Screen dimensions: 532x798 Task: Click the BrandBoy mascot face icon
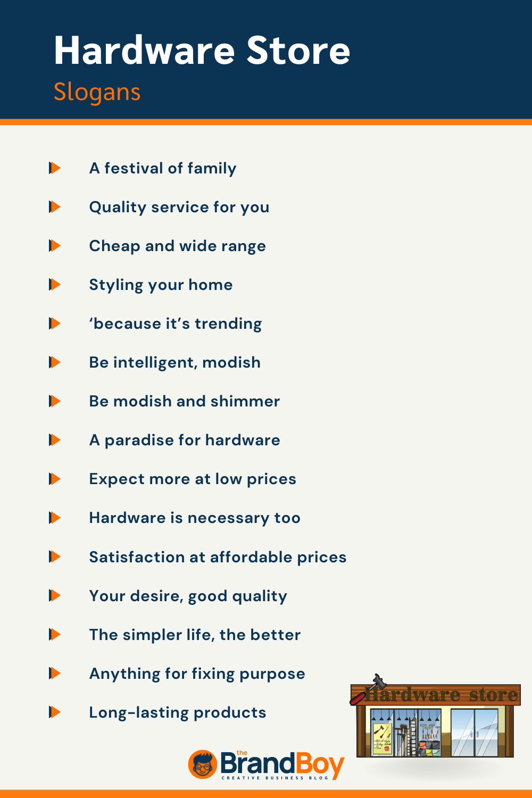202,765
